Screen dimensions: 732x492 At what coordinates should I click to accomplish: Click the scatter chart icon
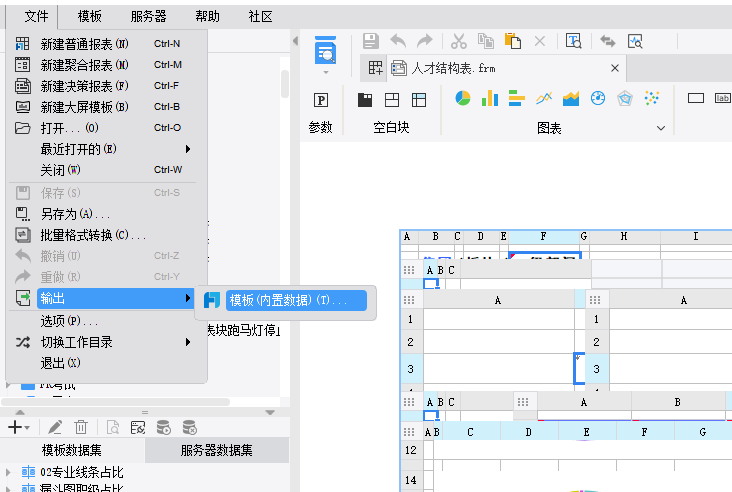coord(652,98)
